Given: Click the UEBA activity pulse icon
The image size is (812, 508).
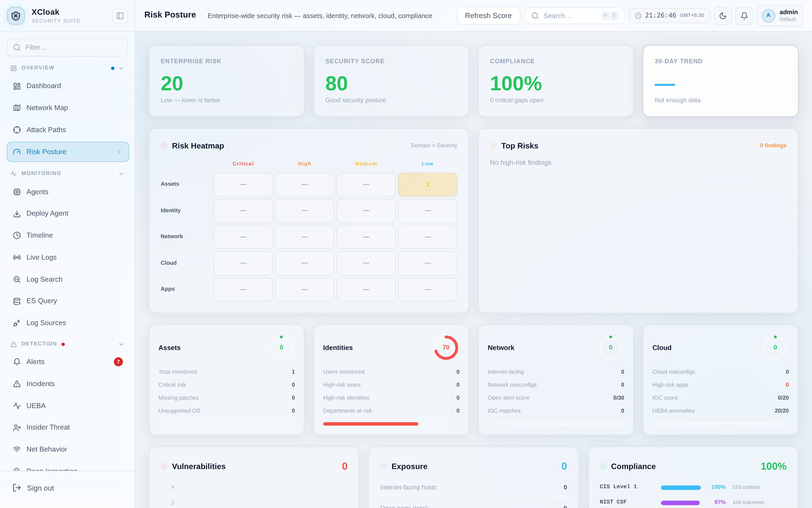Looking at the screenshot, I should pyautogui.click(x=17, y=406).
